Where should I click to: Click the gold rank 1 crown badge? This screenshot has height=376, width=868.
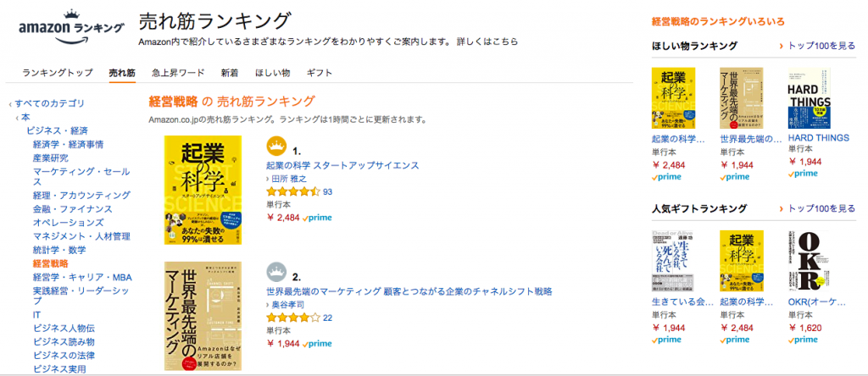[276, 145]
